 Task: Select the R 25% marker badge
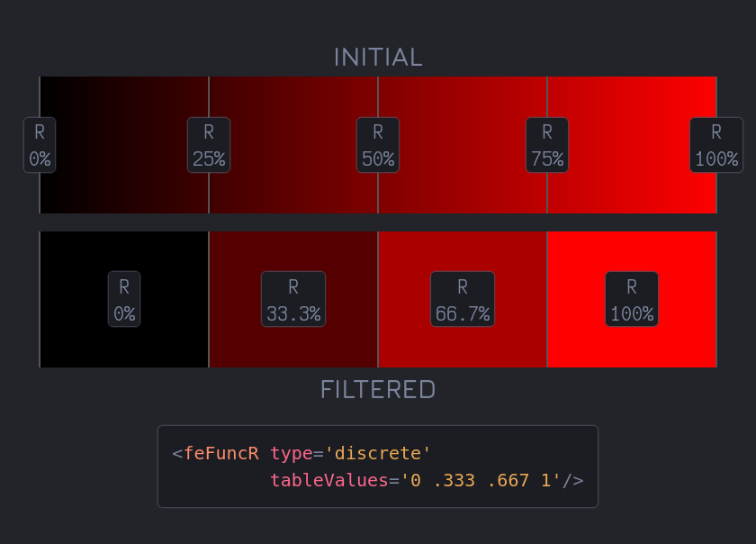pyautogui.click(x=208, y=145)
